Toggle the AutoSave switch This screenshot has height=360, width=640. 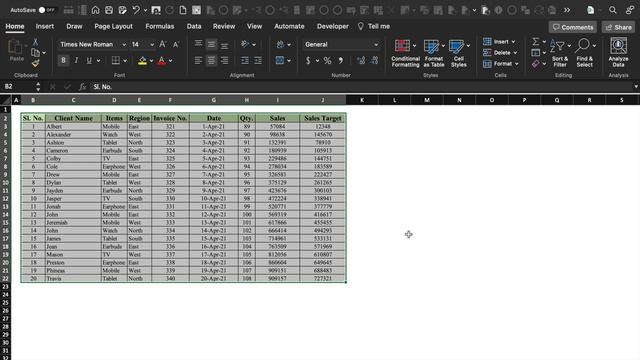[47, 10]
